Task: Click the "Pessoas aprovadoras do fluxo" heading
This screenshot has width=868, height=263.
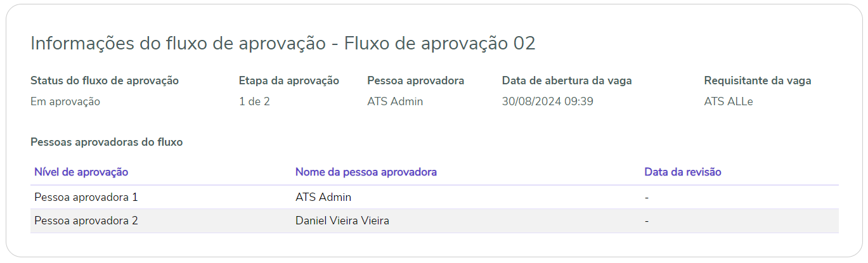Action: 107,142
